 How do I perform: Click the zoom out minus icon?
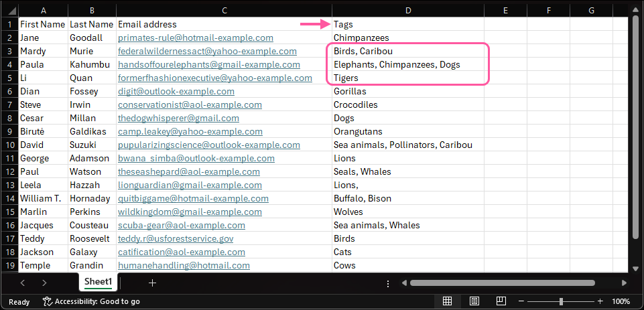click(x=521, y=301)
